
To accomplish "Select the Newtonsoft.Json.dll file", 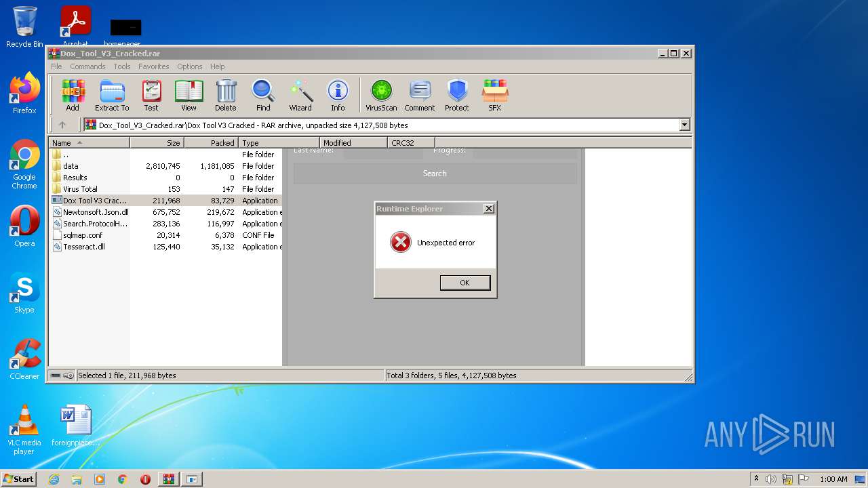I will [x=165, y=212].
